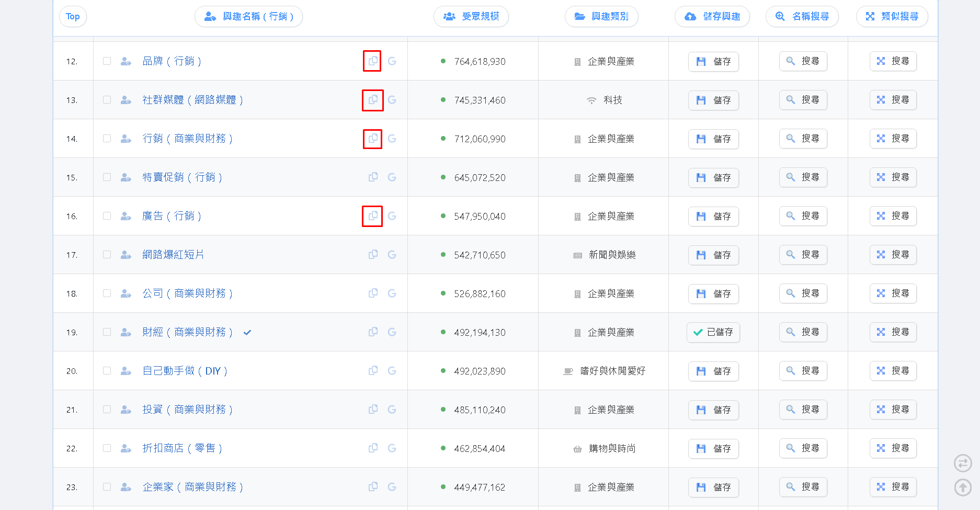Sort by 受眾規模 header
Screen dimensions: 980x510
(471, 16)
